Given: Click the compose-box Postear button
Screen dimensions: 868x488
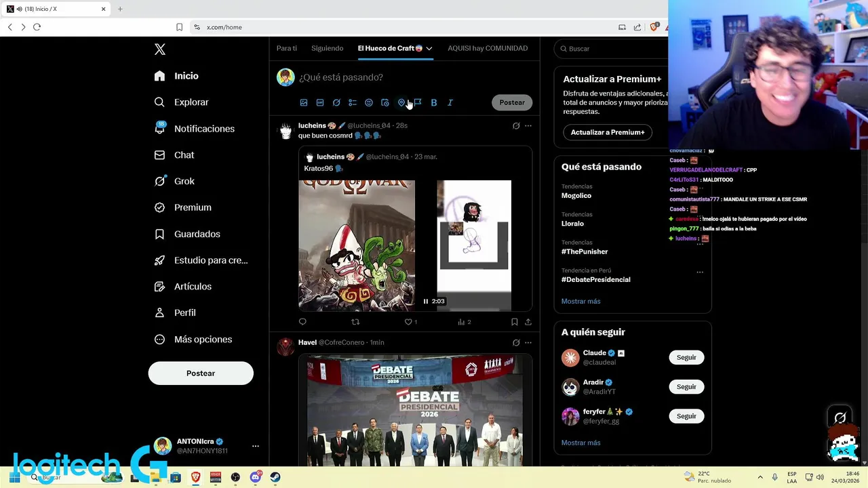Looking at the screenshot, I should [x=512, y=102].
